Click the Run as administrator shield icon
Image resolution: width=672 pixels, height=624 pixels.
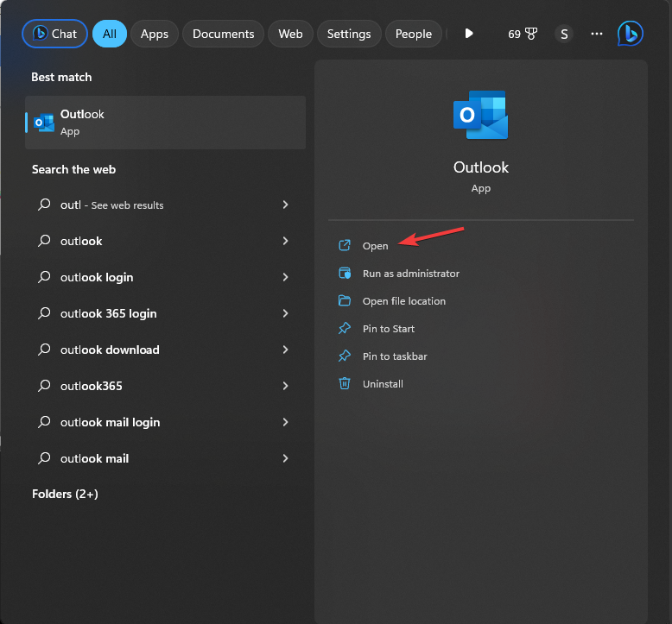pos(345,274)
